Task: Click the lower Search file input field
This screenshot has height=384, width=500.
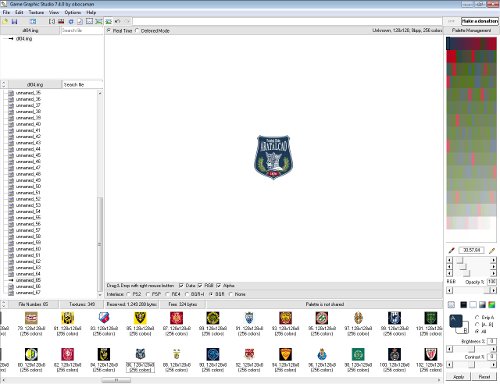Action: (82, 84)
